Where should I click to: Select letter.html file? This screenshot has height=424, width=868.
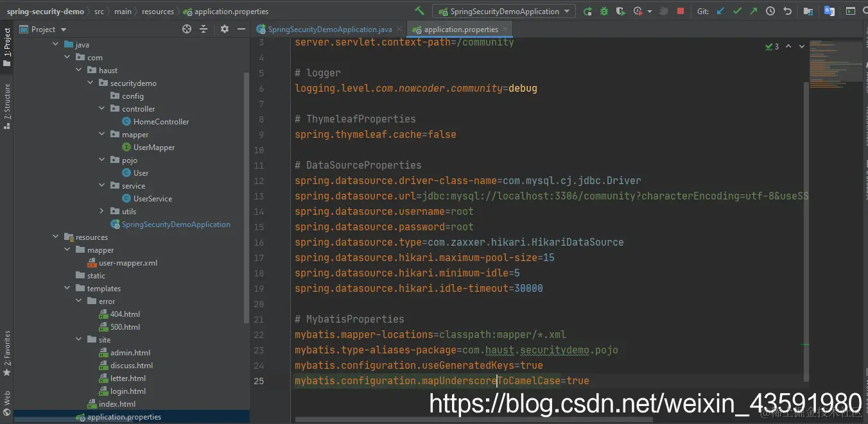123,378
